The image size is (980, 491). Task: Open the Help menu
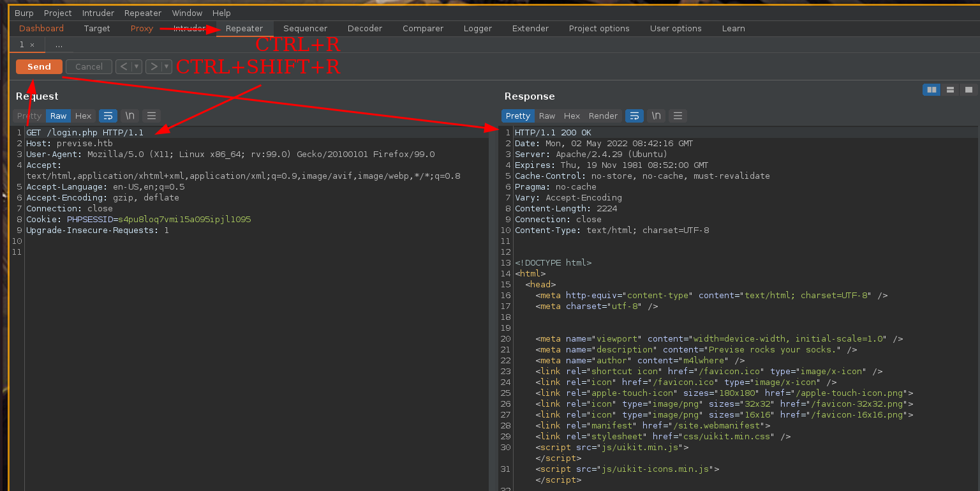click(221, 13)
